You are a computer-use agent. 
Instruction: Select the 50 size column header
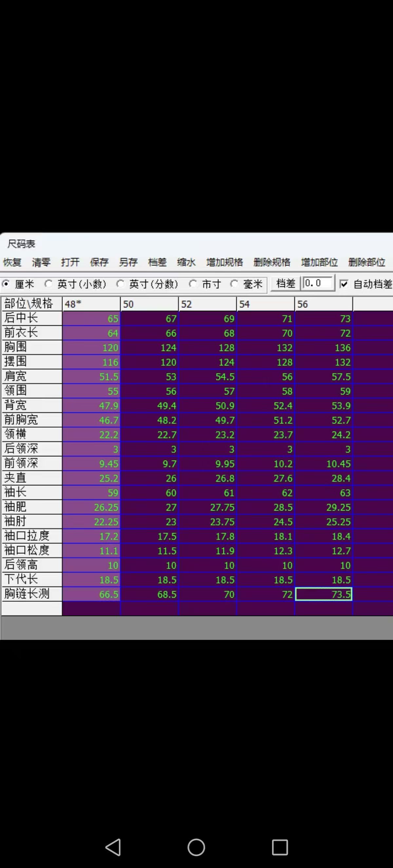150,304
